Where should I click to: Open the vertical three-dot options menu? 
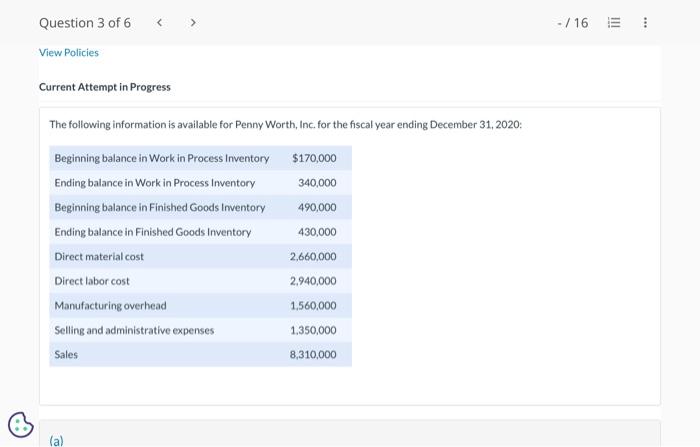645,22
